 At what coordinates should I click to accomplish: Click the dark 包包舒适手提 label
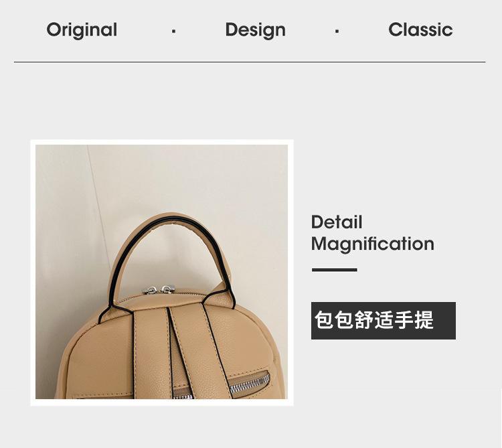pyautogui.click(x=384, y=321)
